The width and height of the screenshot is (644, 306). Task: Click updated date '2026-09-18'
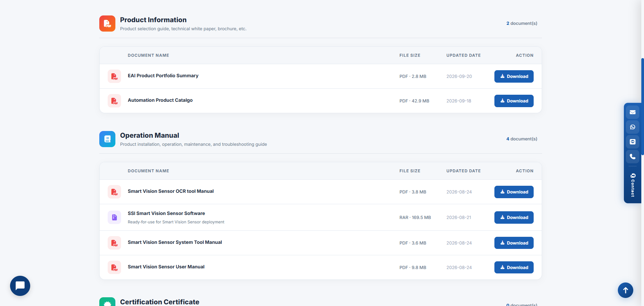(x=459, y=101)
